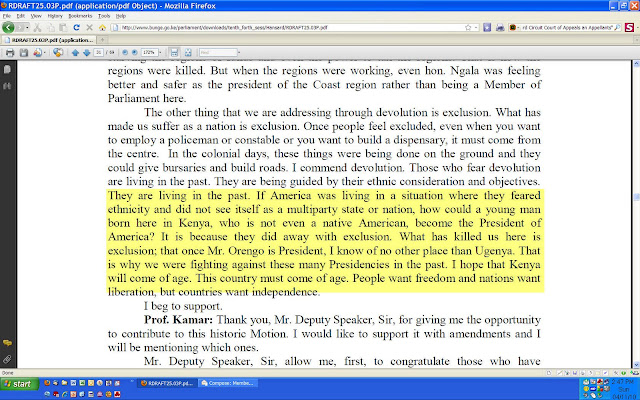
Task: Switch to Compose: Membe... taskbar window
Action: tap(228, 383)
